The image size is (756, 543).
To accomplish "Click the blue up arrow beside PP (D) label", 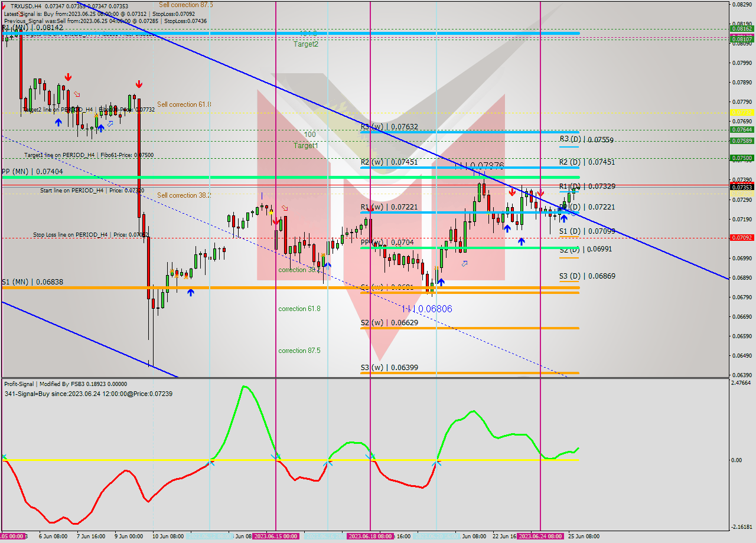I will [x=564, y=218].
